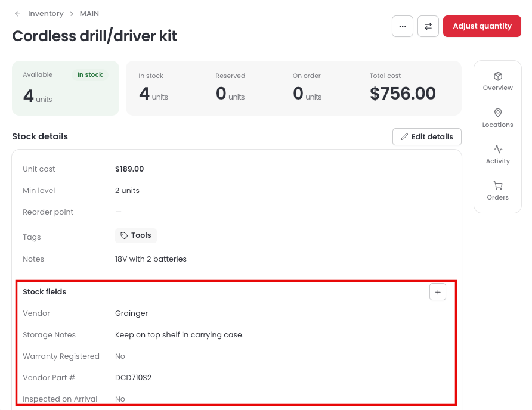Click the storage note about carrying case

(x=179, y=335)
